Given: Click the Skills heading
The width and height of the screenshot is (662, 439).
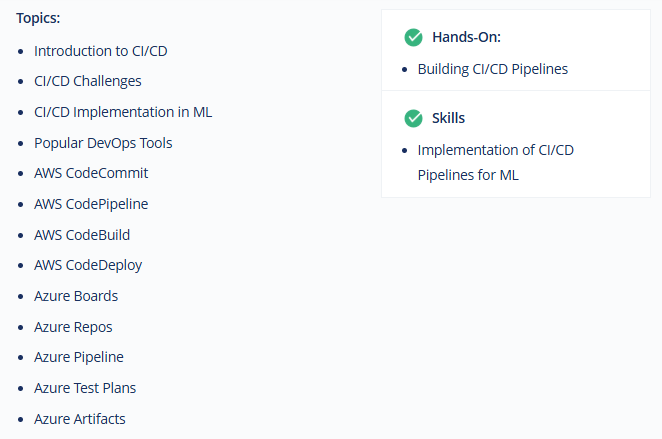Looking at the screenshot, I should [x=448, y=118].
